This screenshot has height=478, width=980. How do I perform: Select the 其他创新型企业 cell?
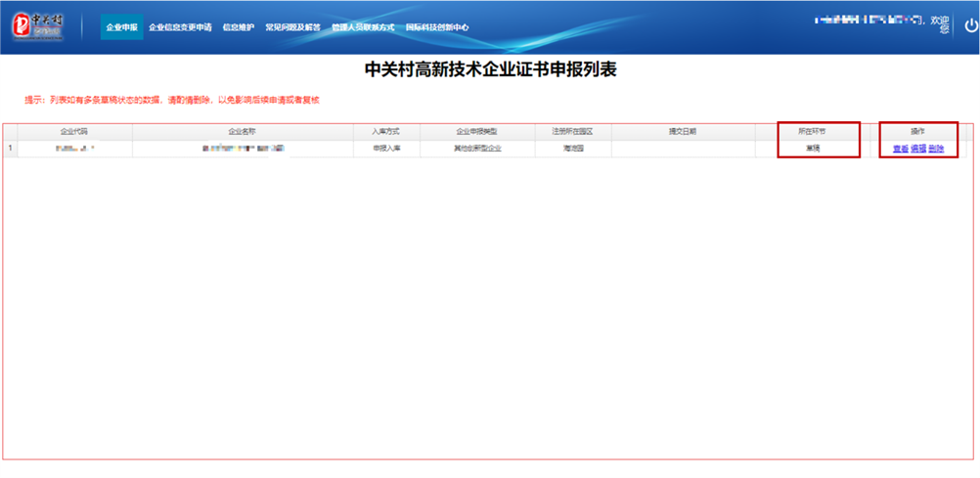[477, 149]
